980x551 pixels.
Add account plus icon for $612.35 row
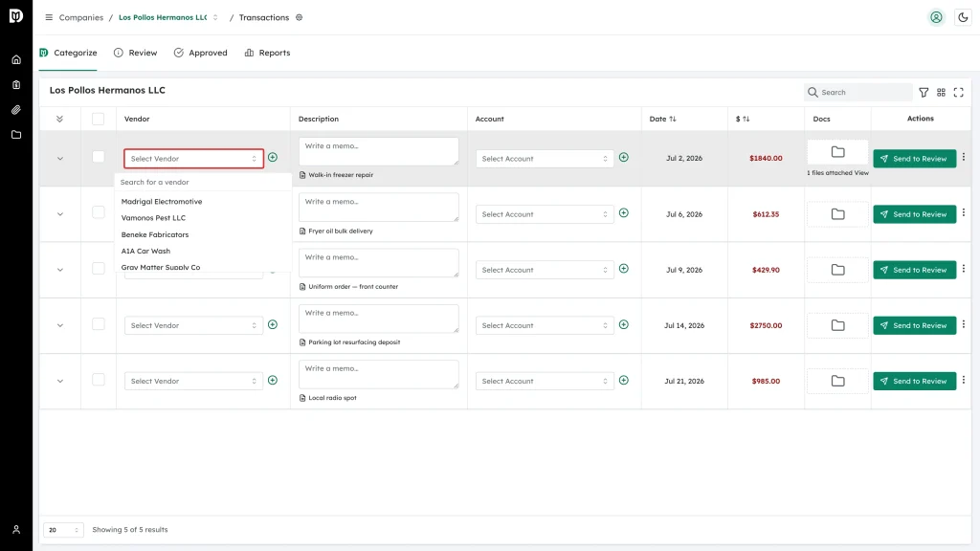(x=624, y=213)
